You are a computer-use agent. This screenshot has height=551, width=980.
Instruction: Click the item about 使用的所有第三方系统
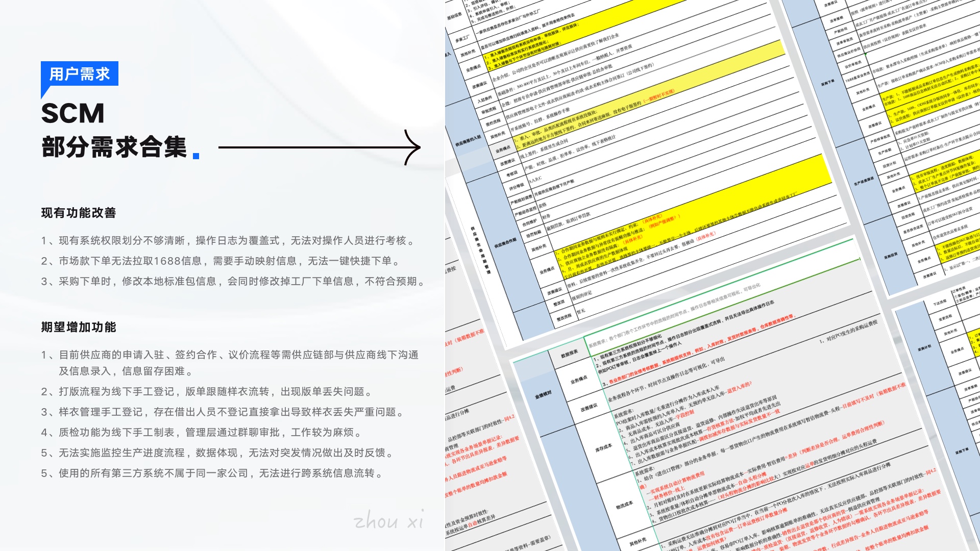[212, 473]
